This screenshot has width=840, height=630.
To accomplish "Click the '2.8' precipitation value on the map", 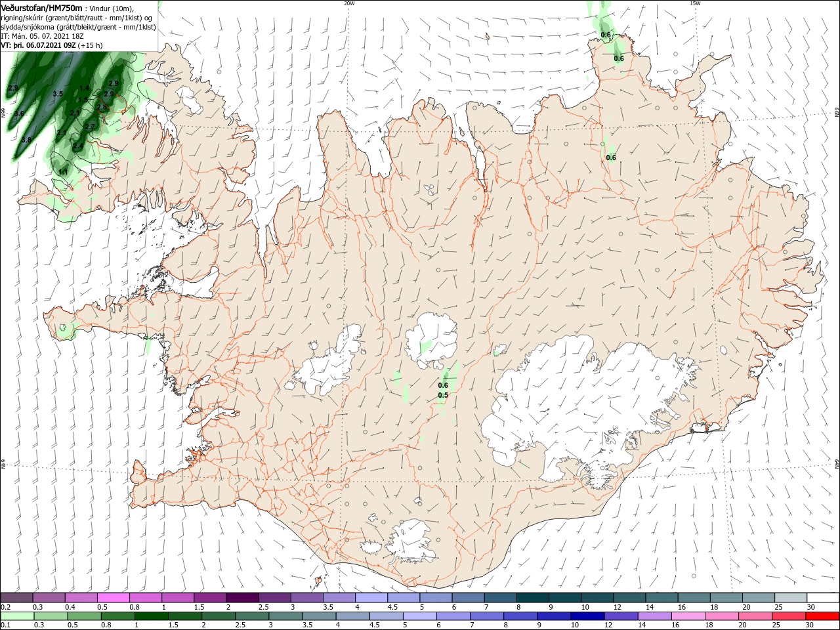I will click(x=102, y=107).
